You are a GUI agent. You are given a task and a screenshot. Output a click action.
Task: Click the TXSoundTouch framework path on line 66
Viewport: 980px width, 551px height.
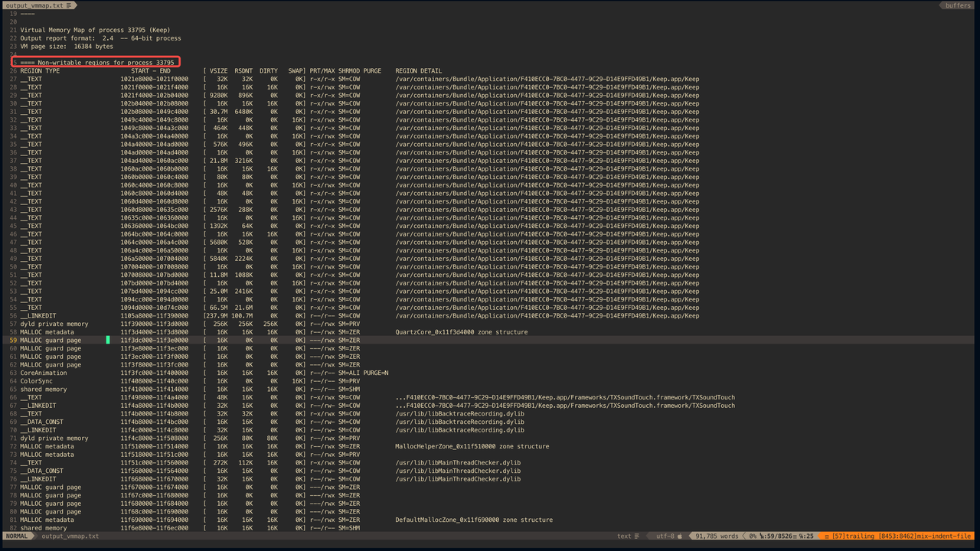click(565, 397)
